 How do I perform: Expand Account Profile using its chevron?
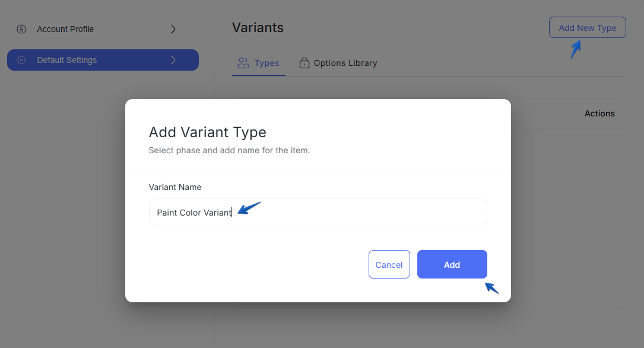click(173, 29)
